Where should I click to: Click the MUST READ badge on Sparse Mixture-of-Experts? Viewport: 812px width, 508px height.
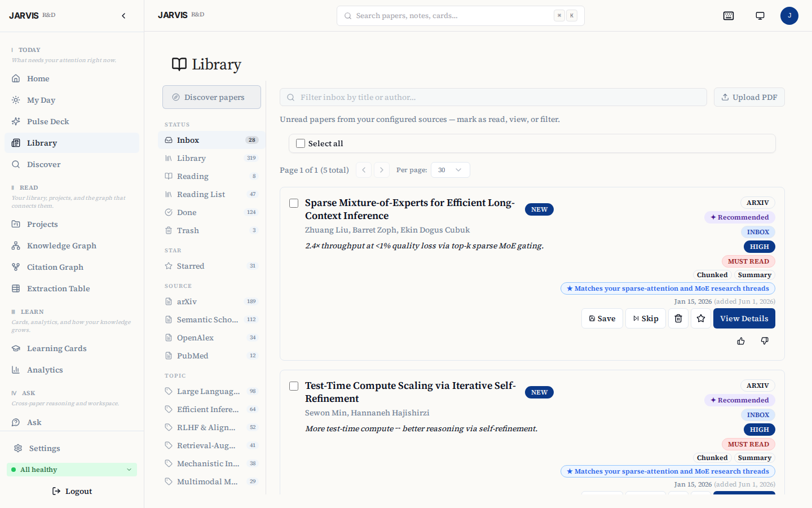748,261
